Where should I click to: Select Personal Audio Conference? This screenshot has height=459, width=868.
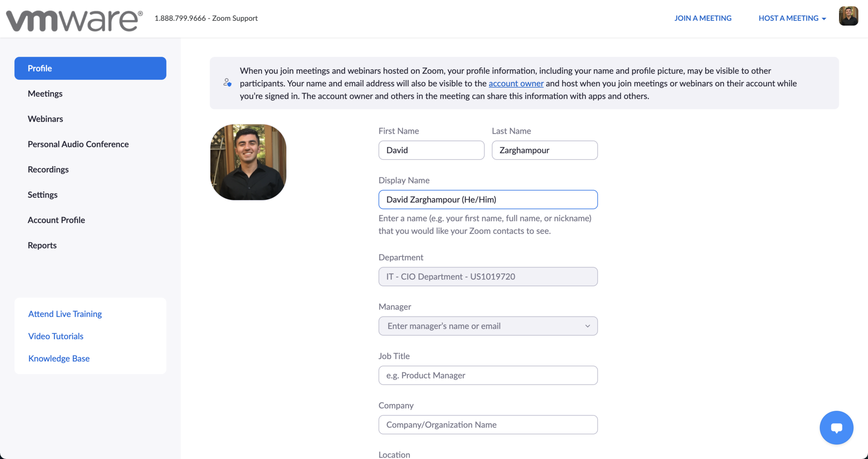(78, 144)
